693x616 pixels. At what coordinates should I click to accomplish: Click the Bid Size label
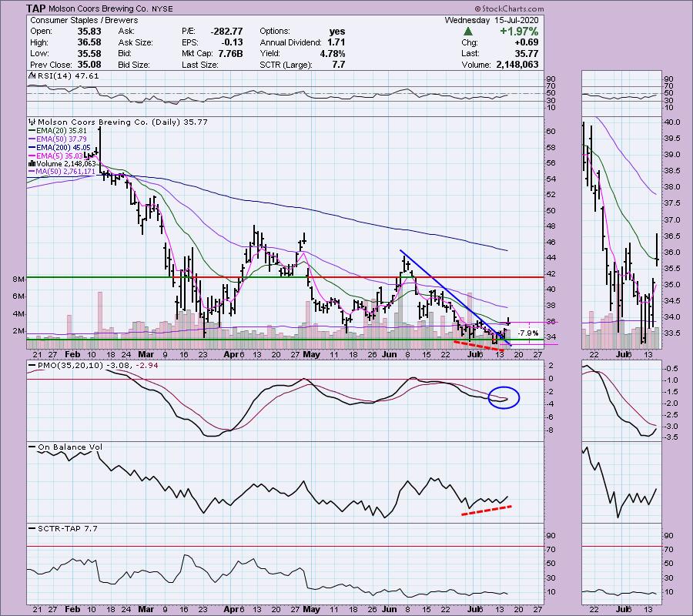134,65
